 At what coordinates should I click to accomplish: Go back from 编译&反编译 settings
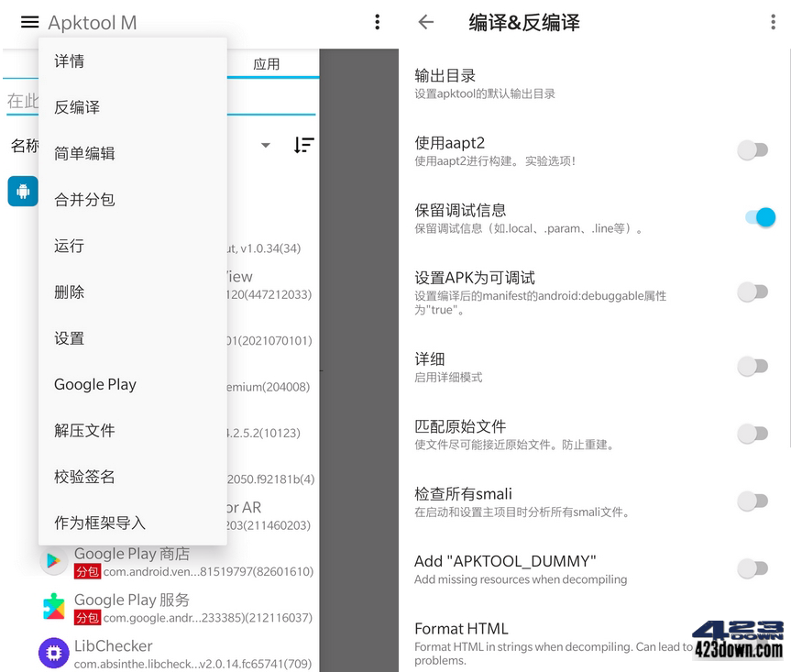[x=425, y=22]
